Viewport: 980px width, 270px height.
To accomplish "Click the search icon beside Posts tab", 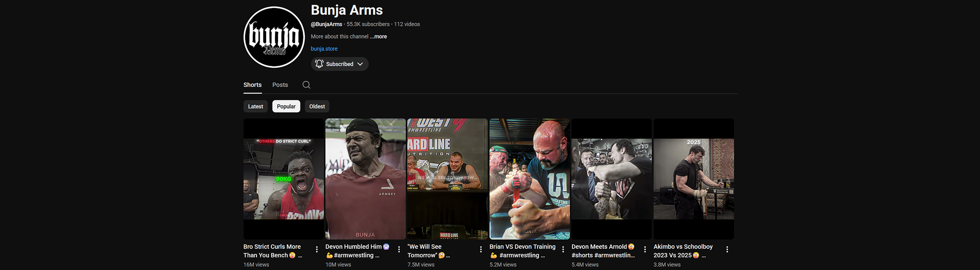I will 306,85.
